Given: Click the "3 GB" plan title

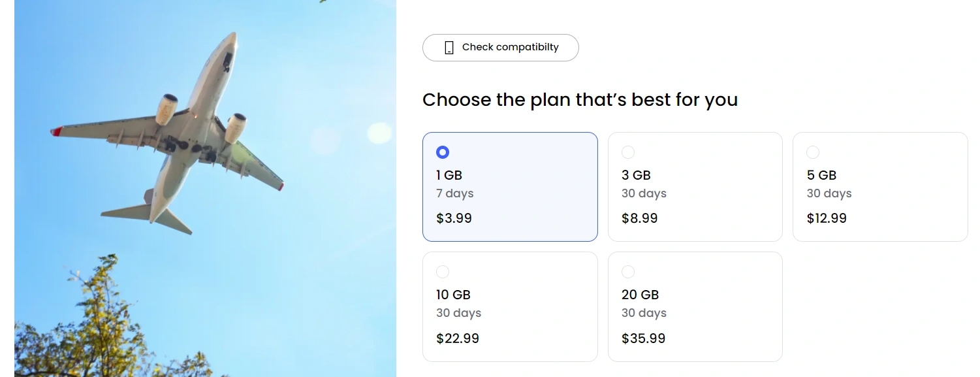Looking at the screenshot, I should click(x=636, y=175).
